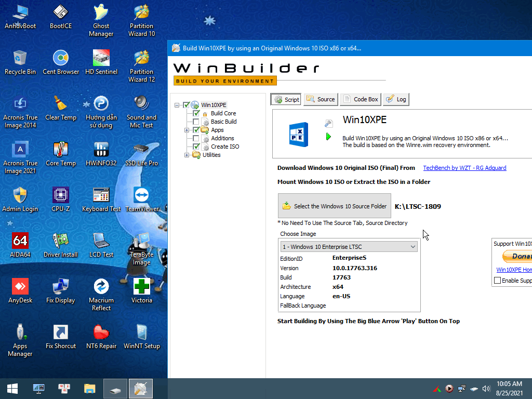Select Basic Build tree item
Image resolution: width=532 pixels, height=399 pixels.
pyautogui.click(x=223, y=122)
